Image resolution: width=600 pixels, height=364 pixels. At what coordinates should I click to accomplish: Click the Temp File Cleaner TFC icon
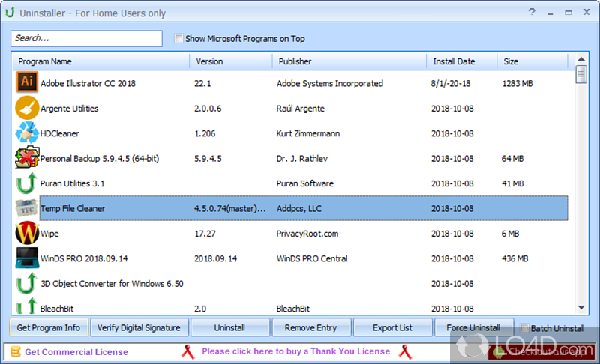point(27,208)
